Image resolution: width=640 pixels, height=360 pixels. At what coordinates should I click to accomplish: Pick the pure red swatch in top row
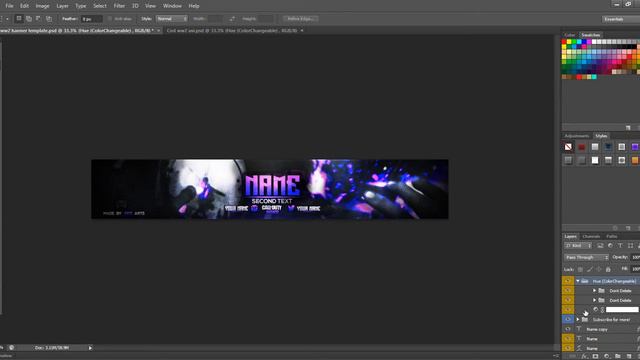(x=564, y=42)
